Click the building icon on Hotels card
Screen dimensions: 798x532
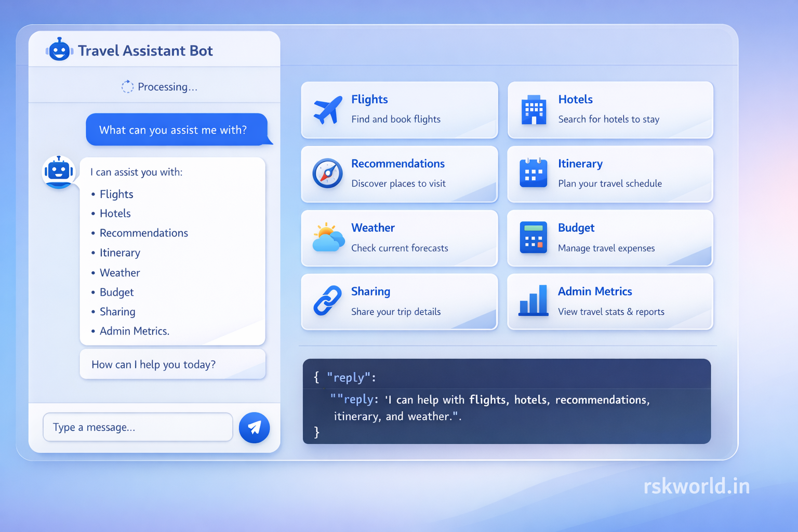click(534, 110)
